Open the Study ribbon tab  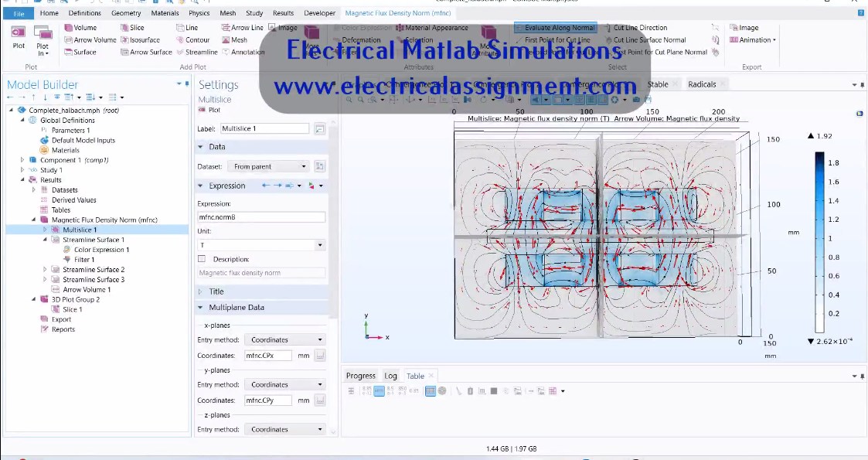(254, 13)
